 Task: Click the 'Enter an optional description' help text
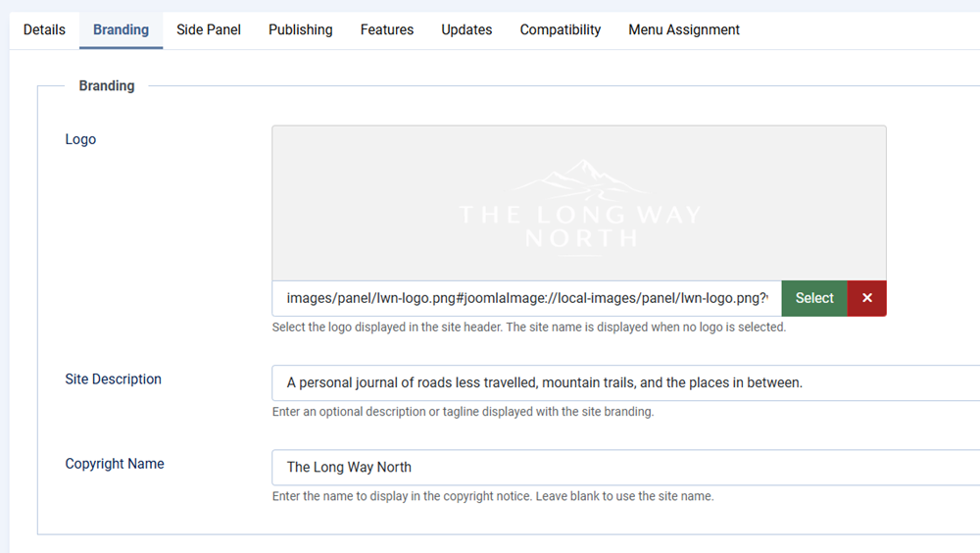[463, 412]
